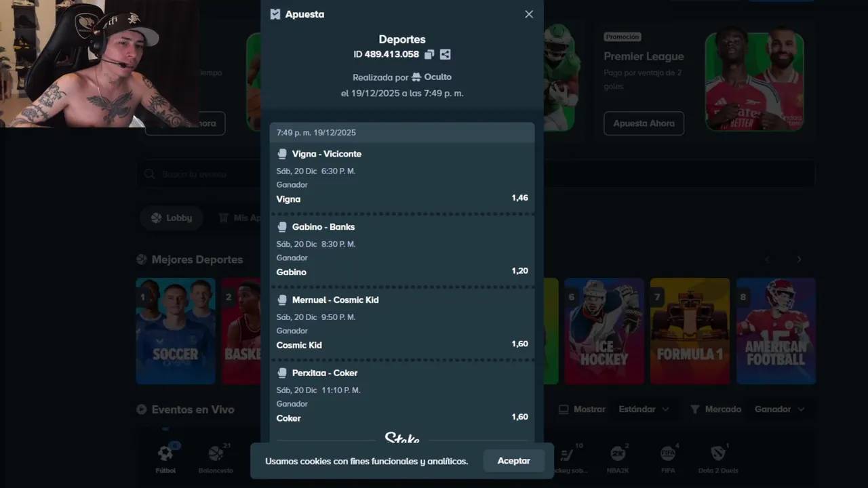The height and width of the screenshot is (488, 868).
Task: Open the Basketball sport card
Action: pyautogui.click(x=241, y=331)
